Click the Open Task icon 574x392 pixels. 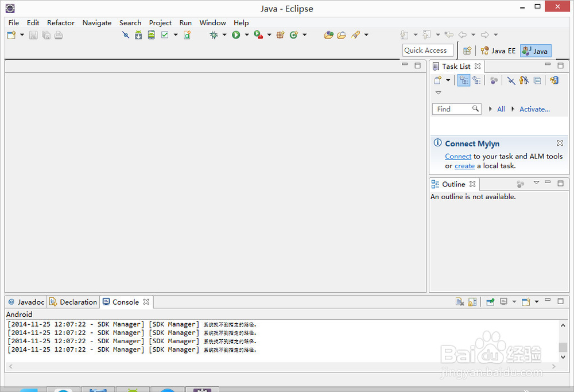click(342, 35)
